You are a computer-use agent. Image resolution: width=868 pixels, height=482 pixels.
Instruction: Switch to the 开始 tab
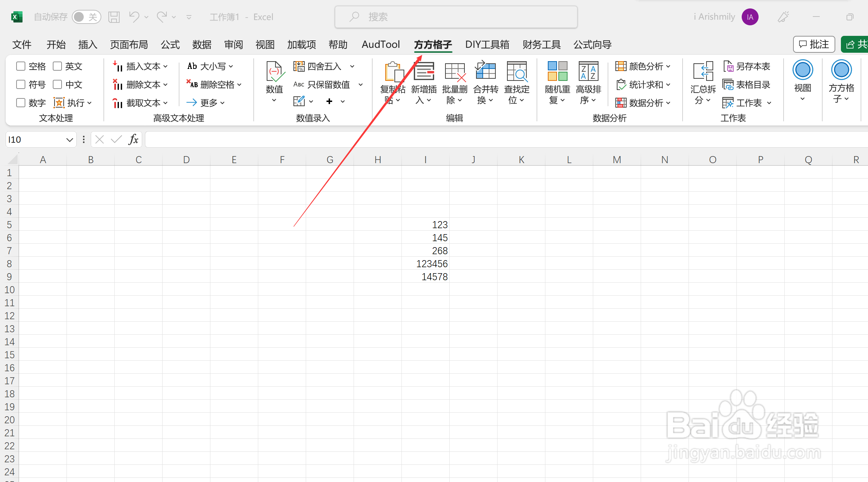point(56,45)
